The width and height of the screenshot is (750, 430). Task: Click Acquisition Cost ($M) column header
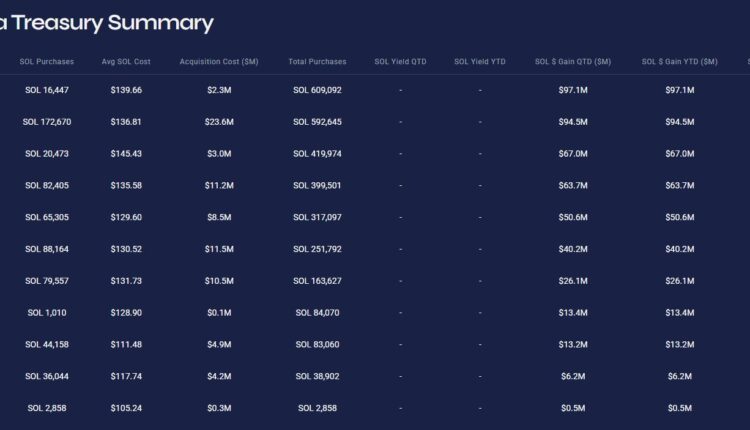click(x=219, y=62)
